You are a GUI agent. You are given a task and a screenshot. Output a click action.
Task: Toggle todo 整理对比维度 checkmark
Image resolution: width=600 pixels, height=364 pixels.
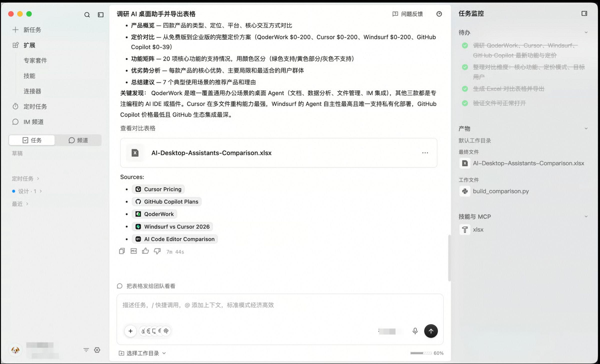(x=465, y=67)
